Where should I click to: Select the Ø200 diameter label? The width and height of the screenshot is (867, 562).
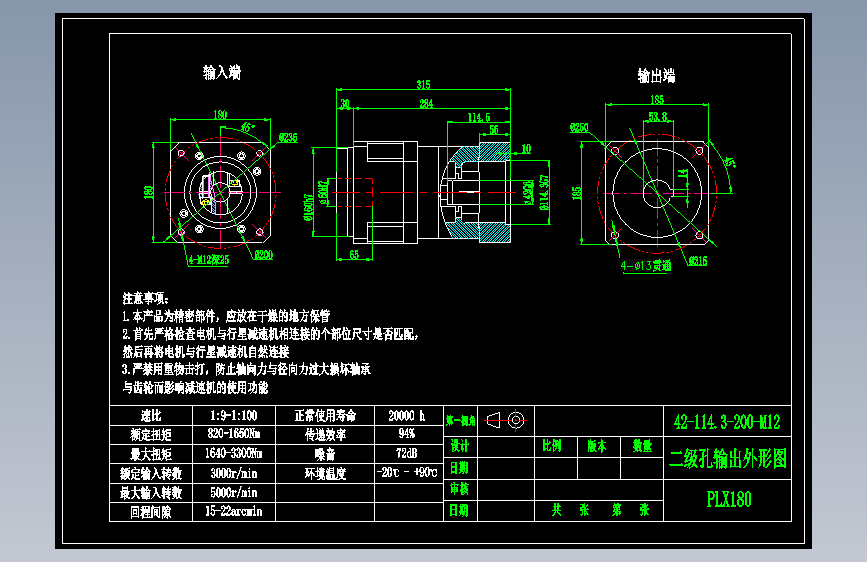[x=264, y=255]
